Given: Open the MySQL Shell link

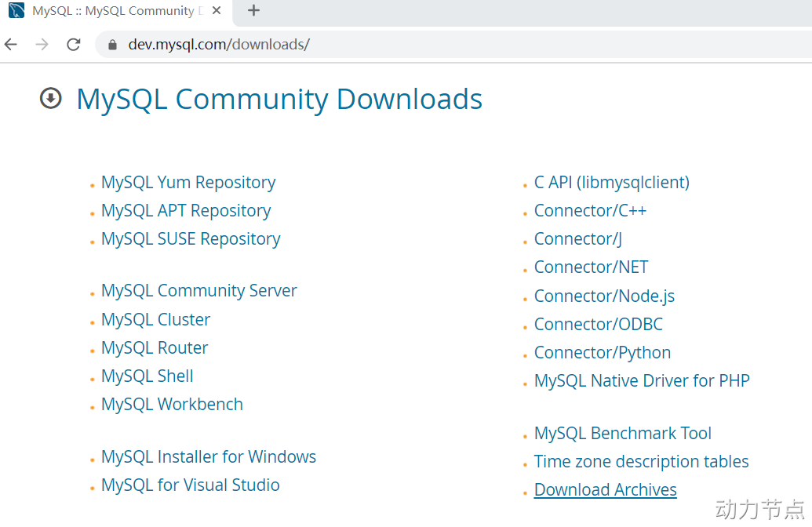Looking at the screenshot, I should (147, 376).
